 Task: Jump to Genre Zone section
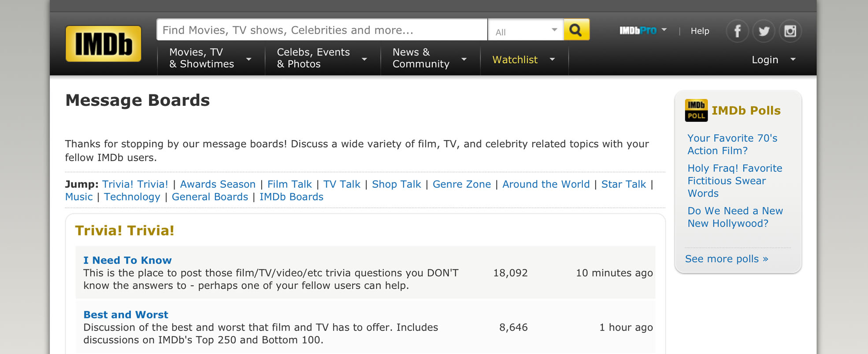(x=462, y=184)
